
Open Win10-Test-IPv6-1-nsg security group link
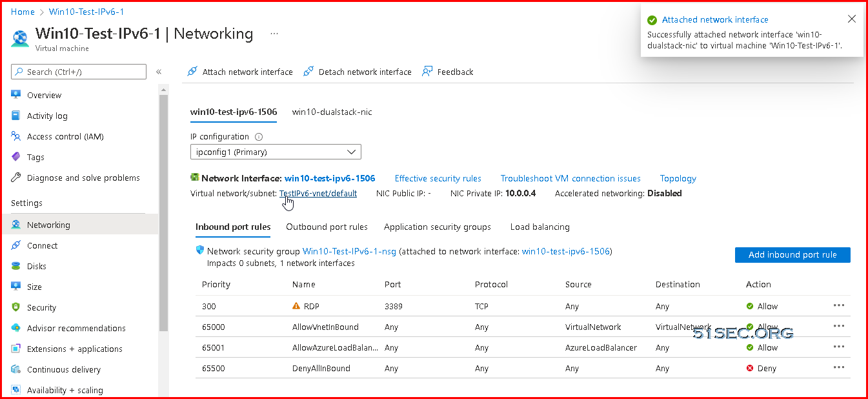tap(349, 251)
